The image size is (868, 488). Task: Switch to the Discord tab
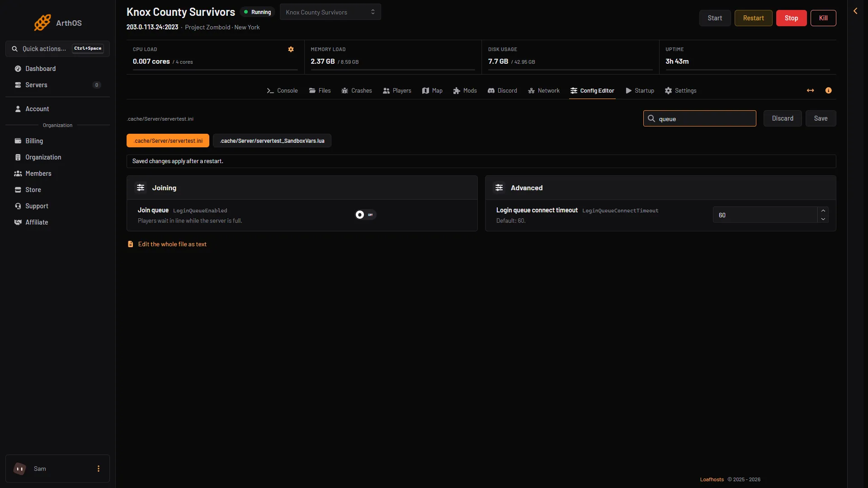pos(502,91)
